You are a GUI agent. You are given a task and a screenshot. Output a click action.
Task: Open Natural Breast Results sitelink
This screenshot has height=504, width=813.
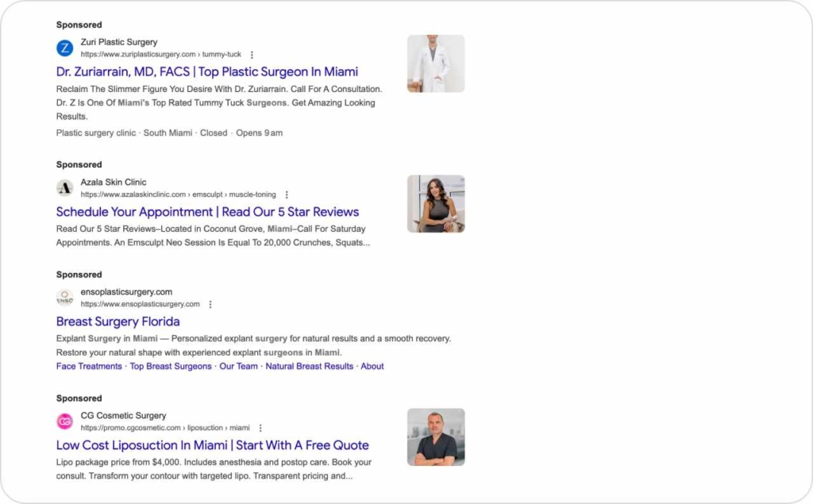309,367
